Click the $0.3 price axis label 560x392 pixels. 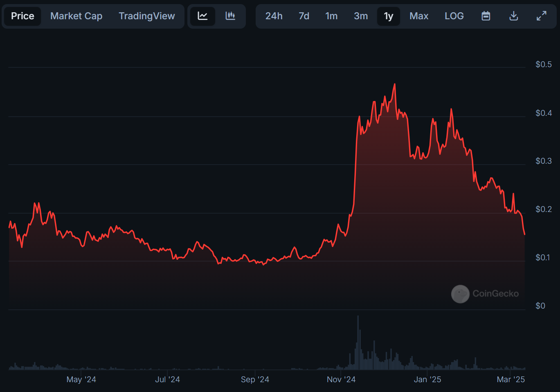coord(543,161)
